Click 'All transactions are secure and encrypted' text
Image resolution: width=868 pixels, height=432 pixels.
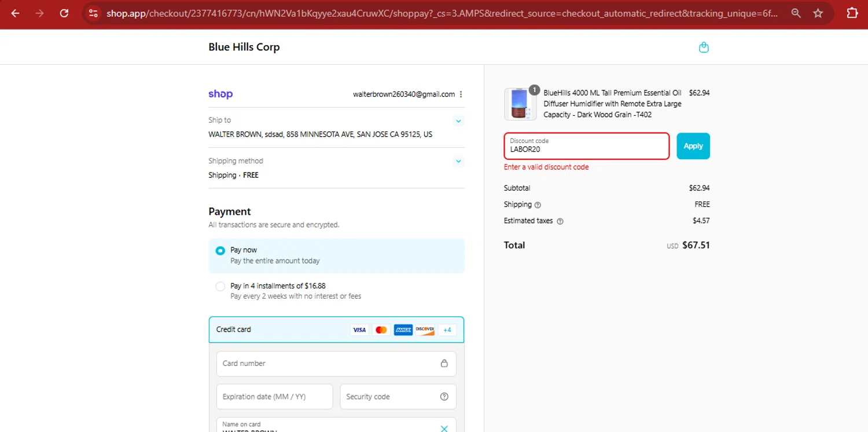[x=274, y=225]
